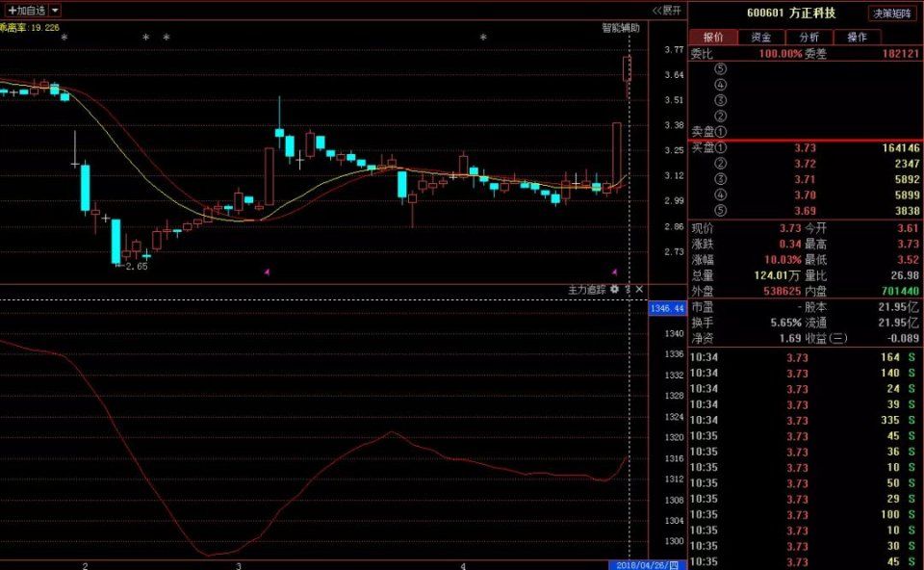Click the 600601 方正科技 stock title
The image size is (924, 570).
click(791, 13)
